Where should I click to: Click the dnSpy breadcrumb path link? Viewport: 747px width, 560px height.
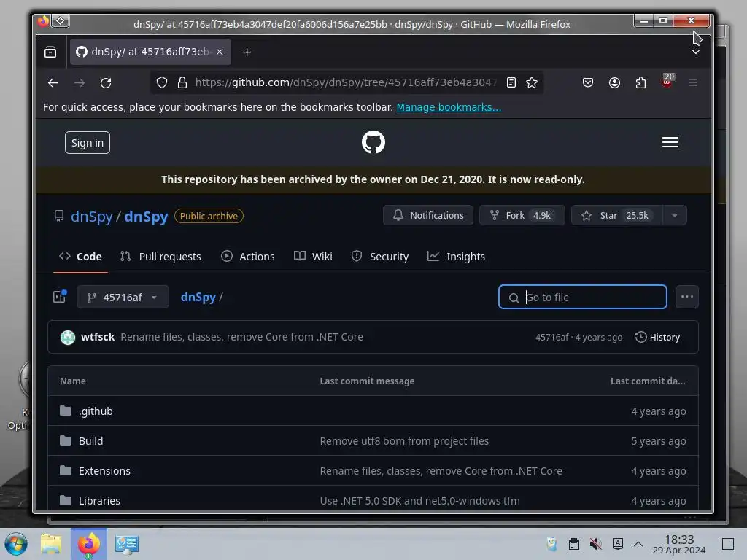[x=198, y=297]
